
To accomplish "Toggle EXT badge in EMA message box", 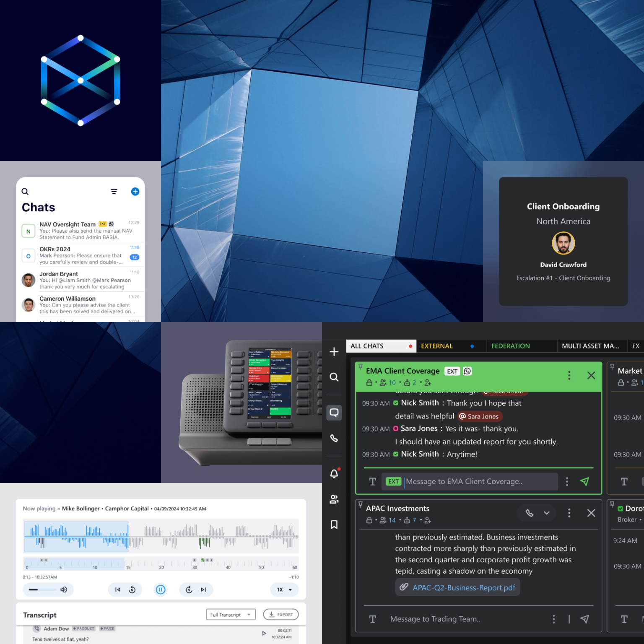I will pyautogui.click(x=393, y=481).
